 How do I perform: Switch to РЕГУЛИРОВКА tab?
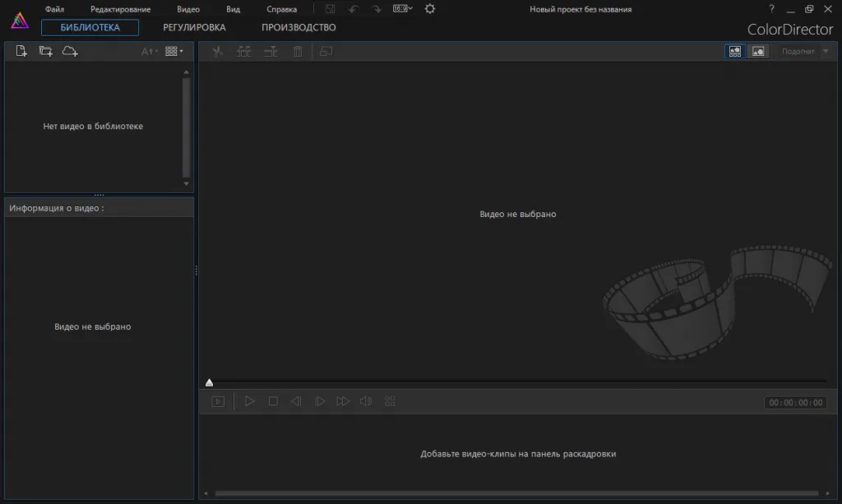point(194,27)
